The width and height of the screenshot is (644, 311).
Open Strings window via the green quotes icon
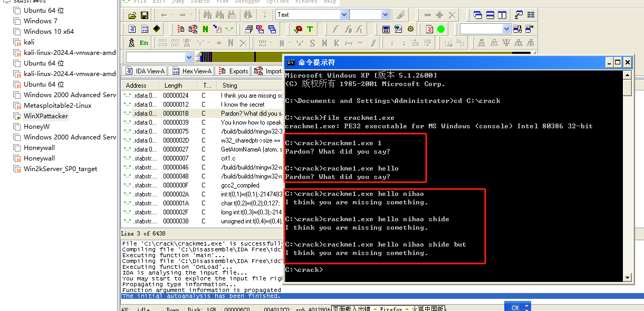point(229,29)
